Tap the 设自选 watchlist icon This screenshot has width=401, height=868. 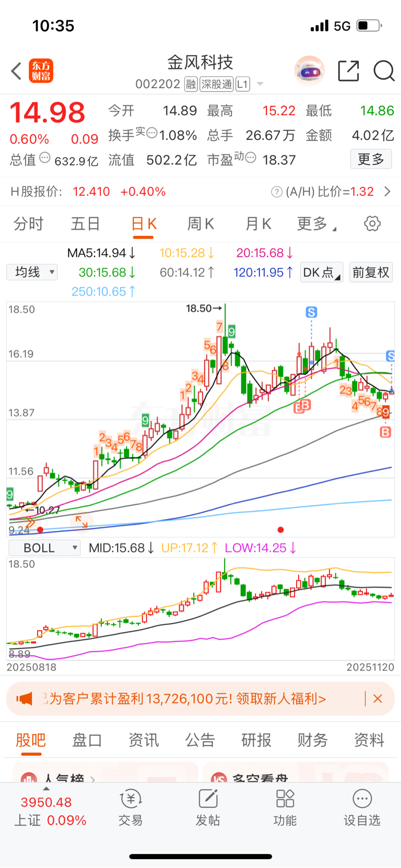pos(362,808)
